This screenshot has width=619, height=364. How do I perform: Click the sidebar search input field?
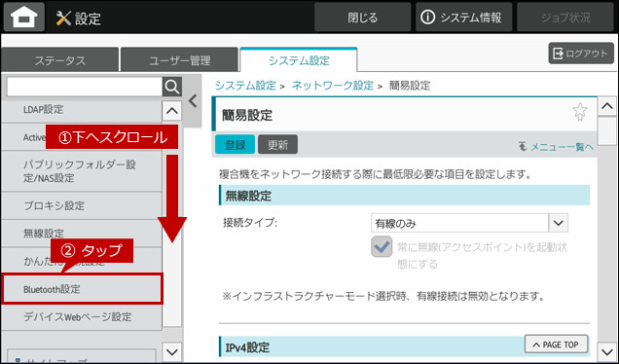85,87
